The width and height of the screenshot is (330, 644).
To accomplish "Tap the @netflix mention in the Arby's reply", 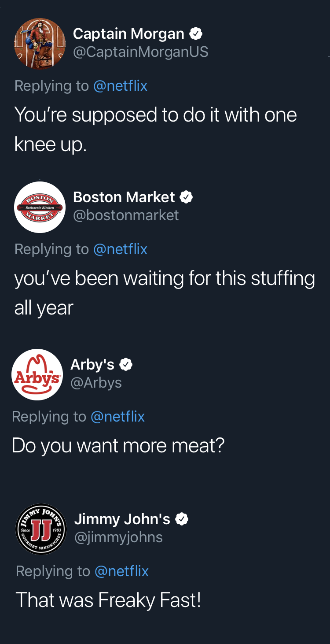I will tap(117, 416).
